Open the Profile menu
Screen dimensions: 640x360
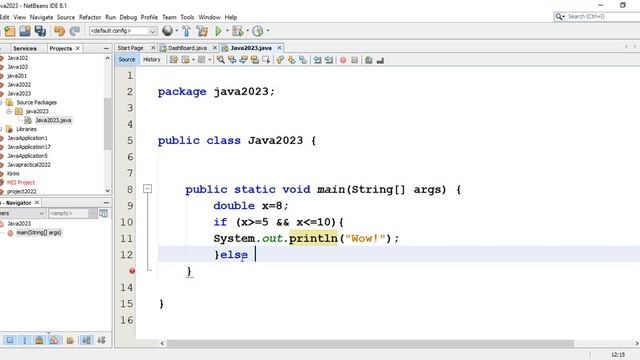[149, 17]
